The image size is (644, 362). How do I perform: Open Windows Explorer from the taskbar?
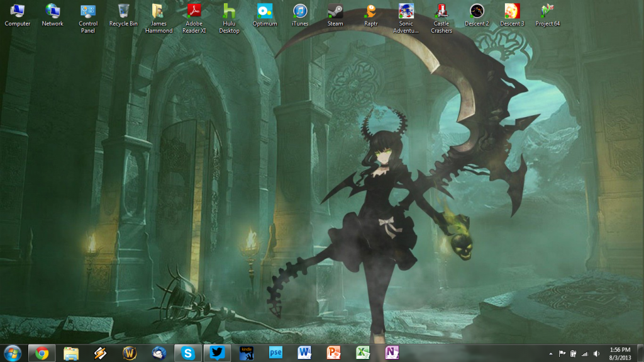(71, 353)
